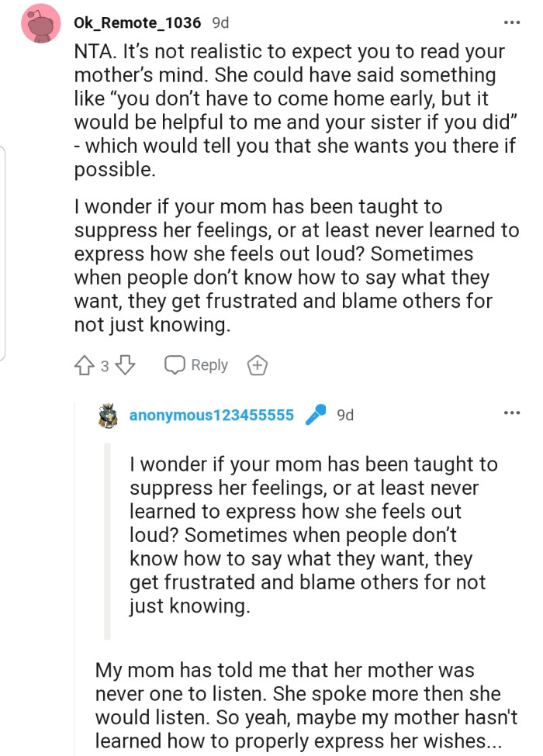Open the three-dot menu on anonymous123455555's reply
Screen dimensions: 543x756
click(x=511, y=413)
